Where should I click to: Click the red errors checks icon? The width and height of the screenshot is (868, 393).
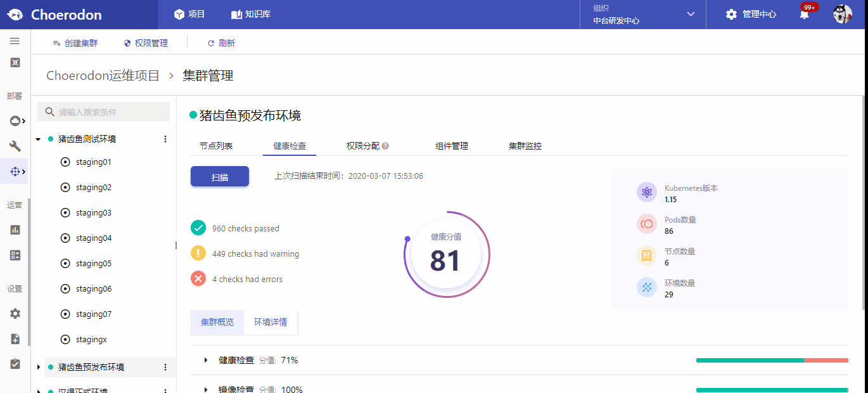click(198, 278)
